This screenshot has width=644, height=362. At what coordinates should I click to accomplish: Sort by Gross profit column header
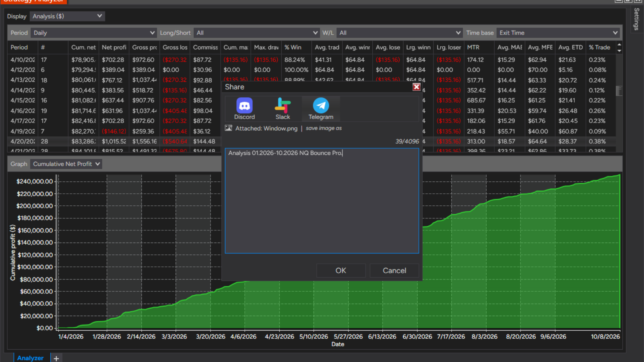(x=144, y=47)
